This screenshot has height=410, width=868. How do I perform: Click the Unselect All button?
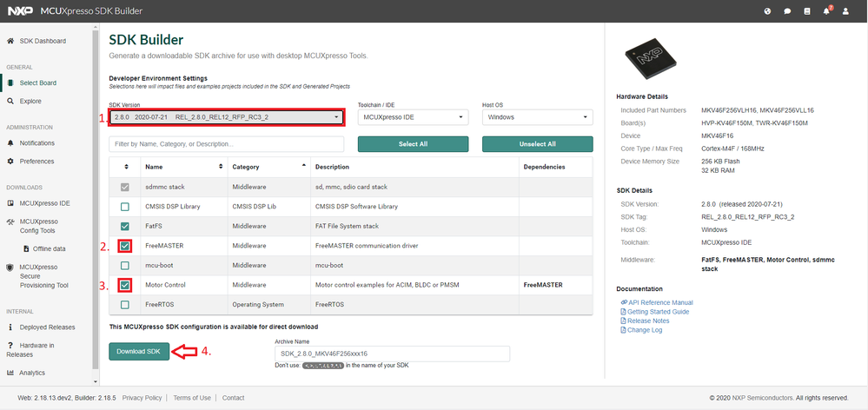538,144
